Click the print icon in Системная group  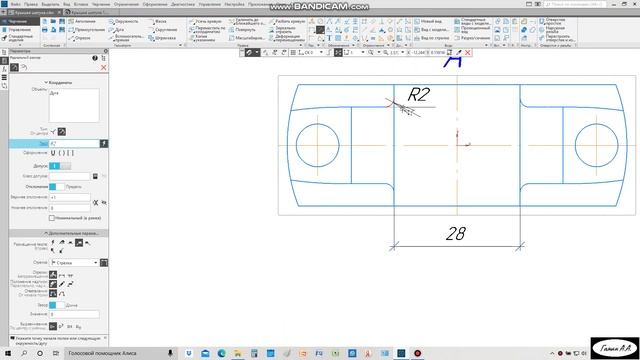pos(44,30)
